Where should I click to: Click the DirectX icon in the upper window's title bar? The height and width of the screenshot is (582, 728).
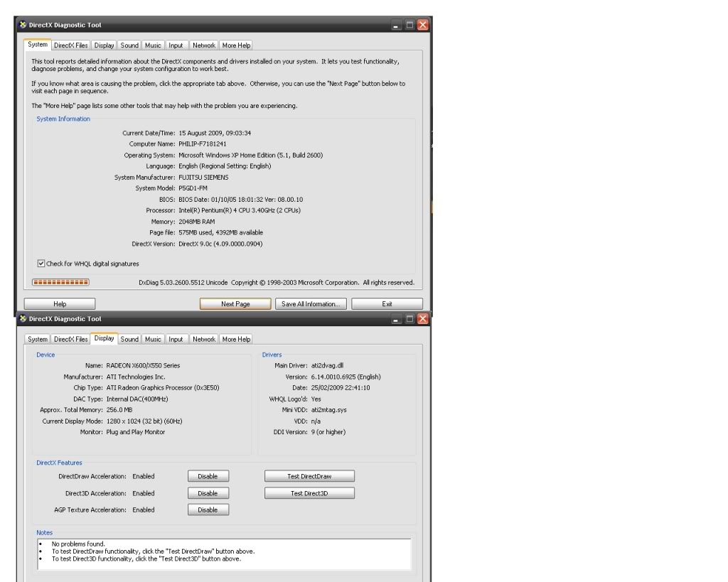point(23,25)
